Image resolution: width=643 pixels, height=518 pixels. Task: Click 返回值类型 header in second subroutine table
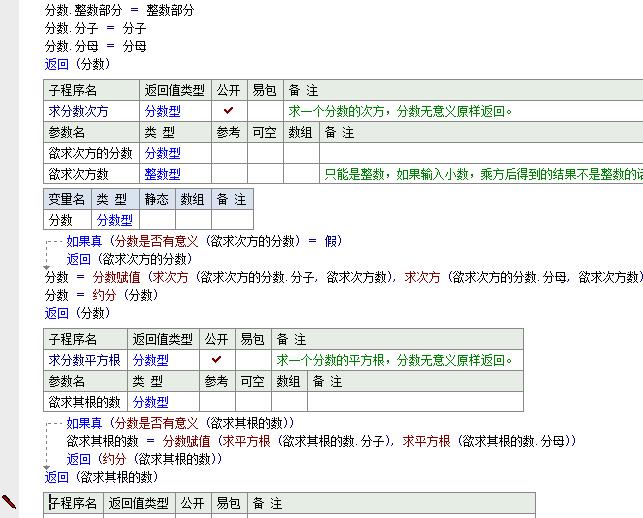163,339
